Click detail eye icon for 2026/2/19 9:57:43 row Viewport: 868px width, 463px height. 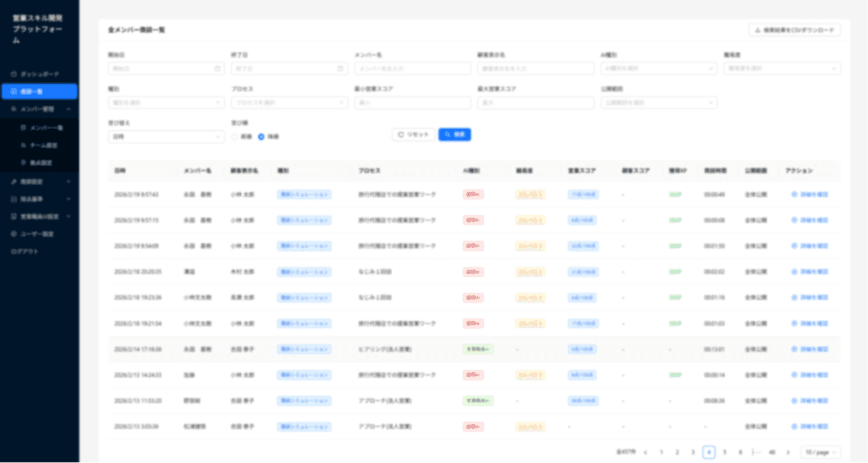[794, 194]
